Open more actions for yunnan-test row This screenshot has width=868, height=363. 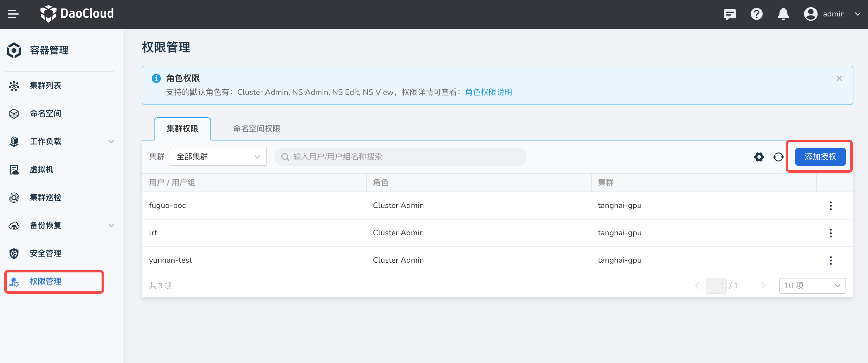(x=831, y=260)
